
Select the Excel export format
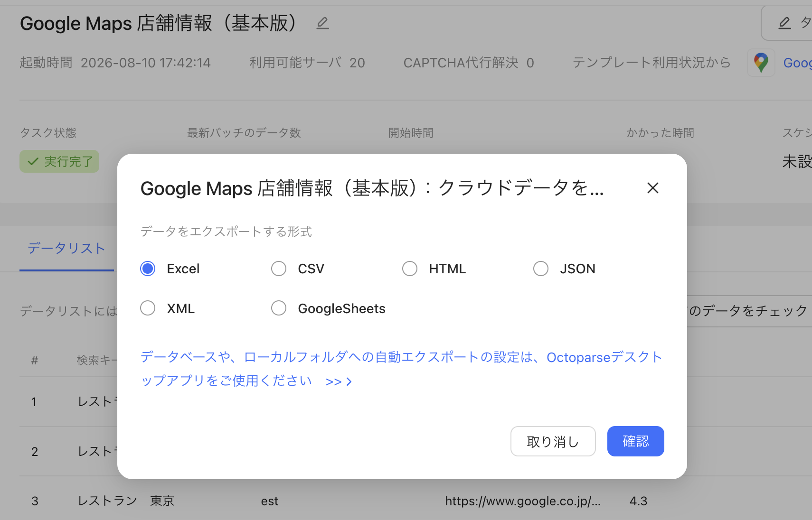point(148,269)
